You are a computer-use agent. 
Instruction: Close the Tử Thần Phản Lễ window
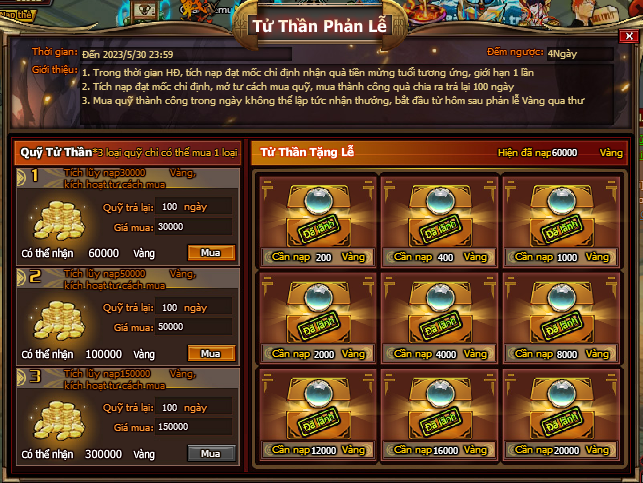tap(629, 36)
